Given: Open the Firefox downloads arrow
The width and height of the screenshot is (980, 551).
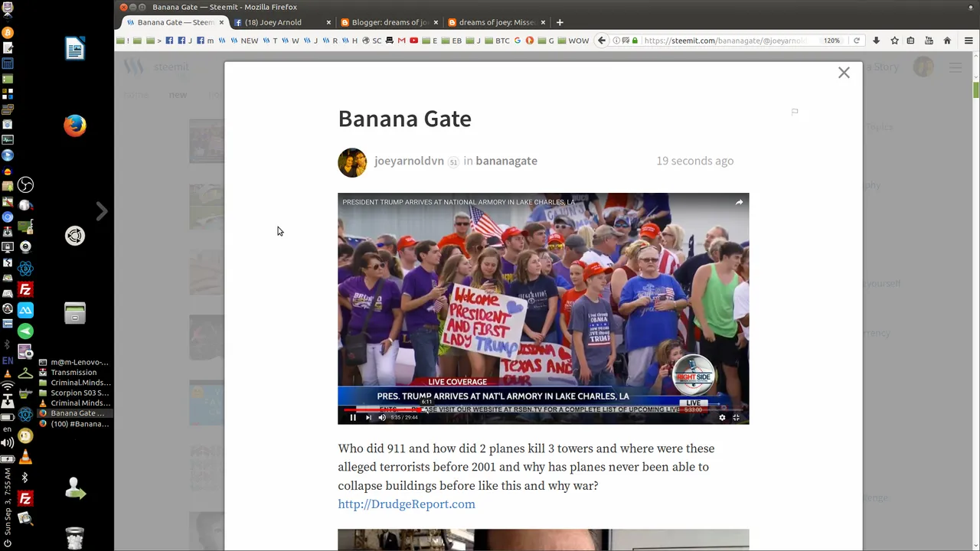Looking at the screenshot, I should pos(876,41).
